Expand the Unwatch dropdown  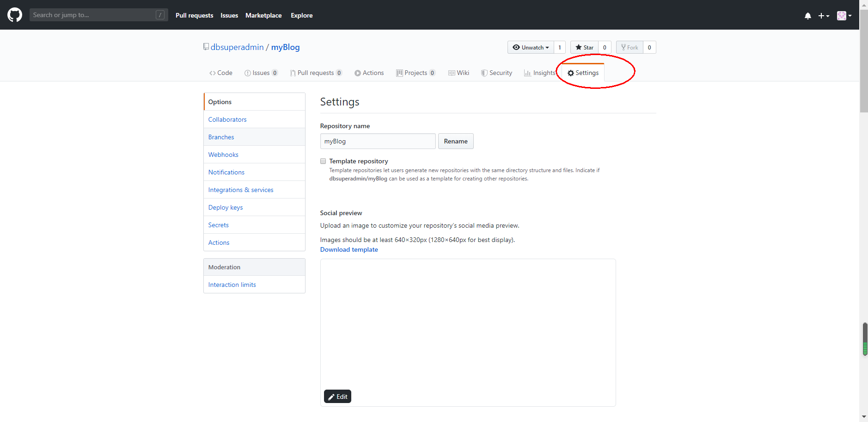click(531, 47)
